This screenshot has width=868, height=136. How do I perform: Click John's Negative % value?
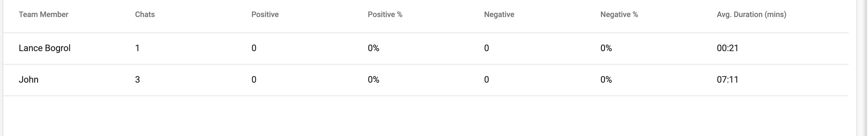[x=606, y=80]
